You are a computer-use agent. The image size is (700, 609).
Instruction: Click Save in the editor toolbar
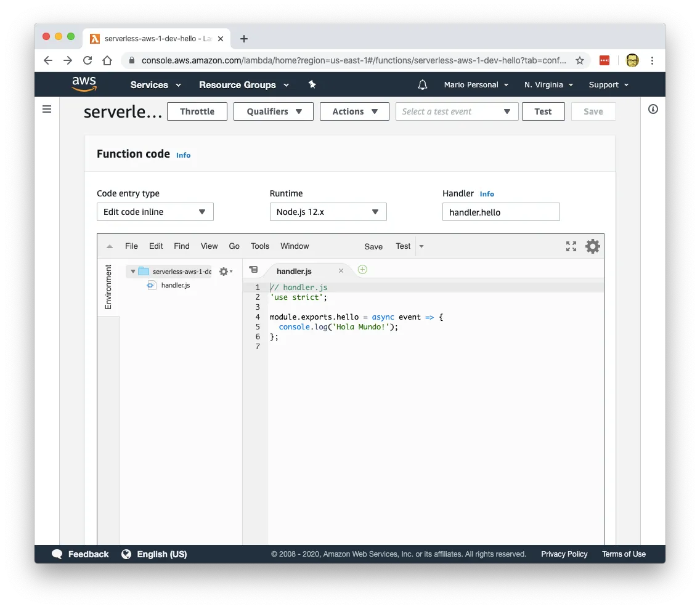(373, 247)
